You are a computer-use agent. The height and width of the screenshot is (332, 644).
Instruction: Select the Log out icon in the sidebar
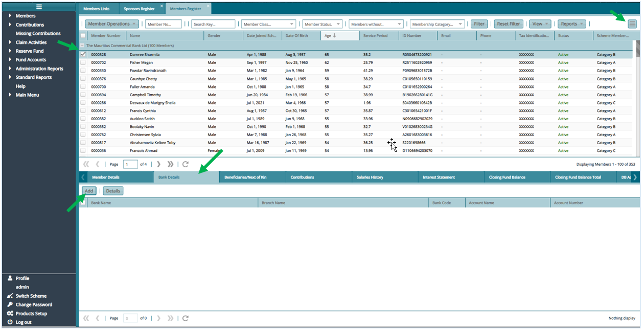click(9, 322)
